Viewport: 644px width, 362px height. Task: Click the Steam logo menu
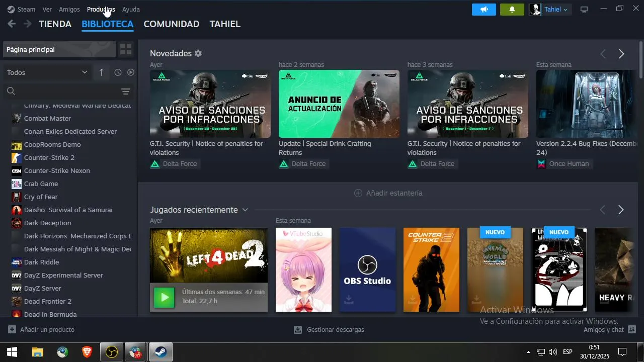[21, 9]
